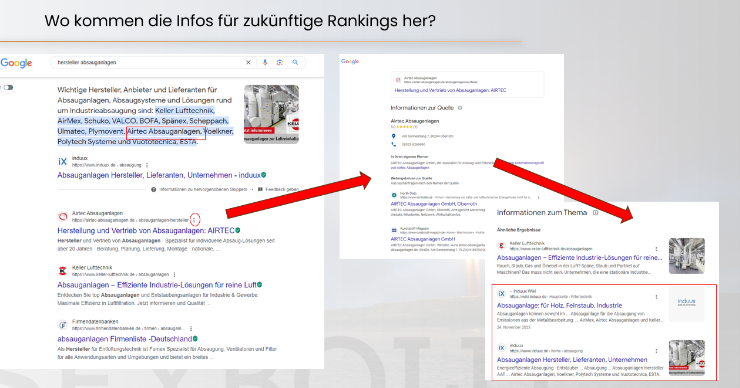Click the green badge after 'für reine Luft'
Screen dimensions: 740x388
tap(260, 285)
